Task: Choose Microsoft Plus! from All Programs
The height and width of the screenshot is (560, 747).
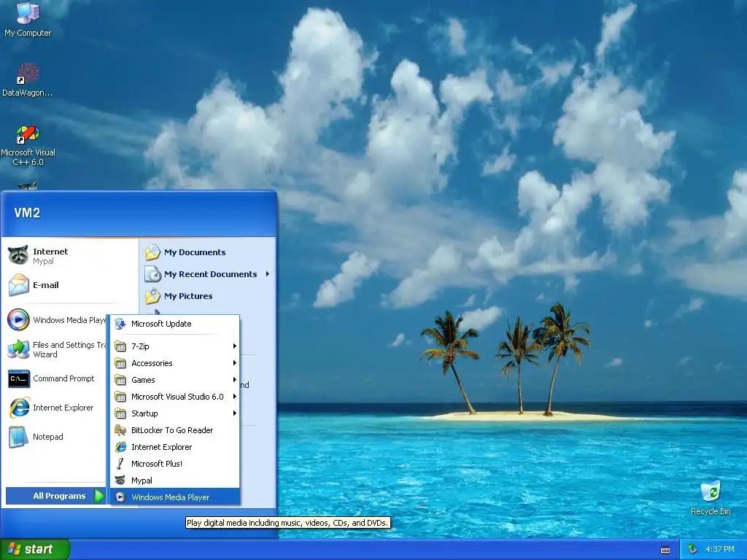Action: tap(175, 463)
